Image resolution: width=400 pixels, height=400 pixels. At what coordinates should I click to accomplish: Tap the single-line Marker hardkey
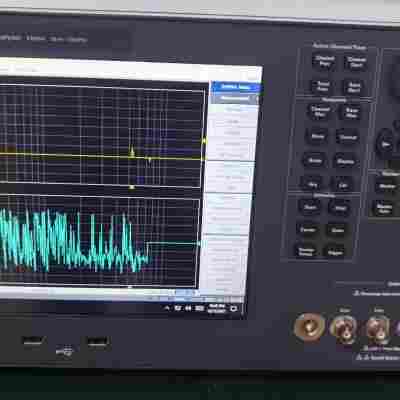387,186
